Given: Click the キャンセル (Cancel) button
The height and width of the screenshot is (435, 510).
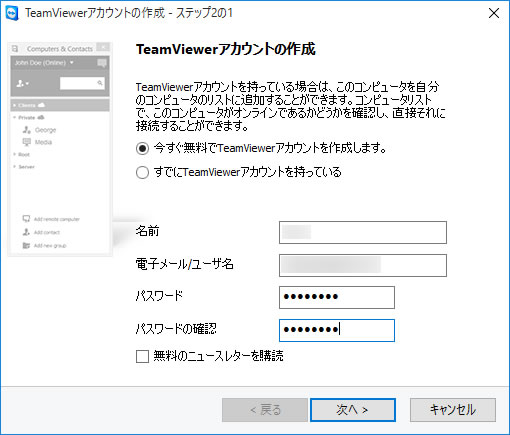Looking at the screenshot, I should 453,410.
